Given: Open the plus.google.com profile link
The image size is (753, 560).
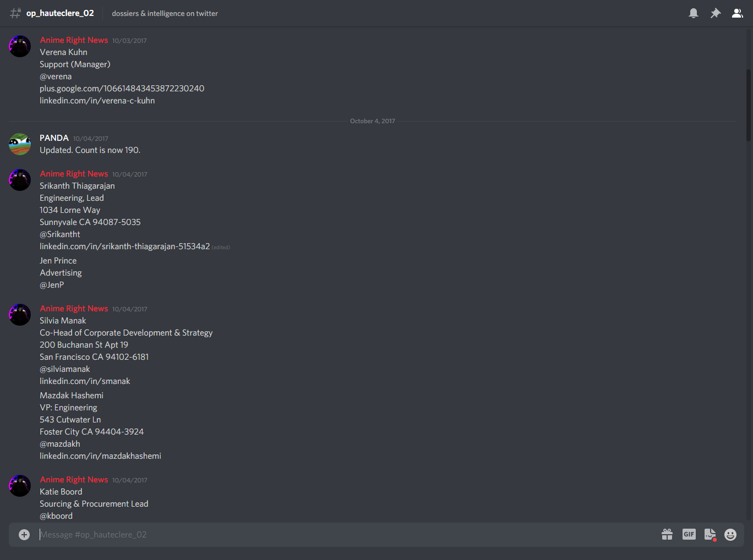Looking at the screenshot, I should (x=122, y=89).
